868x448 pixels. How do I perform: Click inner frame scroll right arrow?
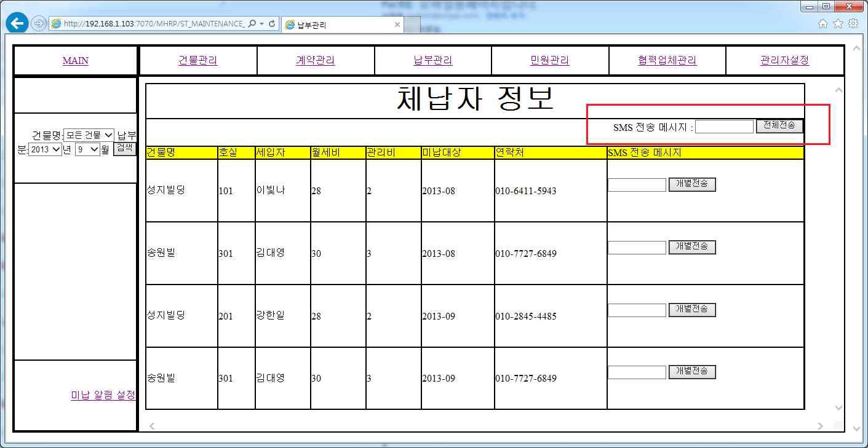coord(821,426)
